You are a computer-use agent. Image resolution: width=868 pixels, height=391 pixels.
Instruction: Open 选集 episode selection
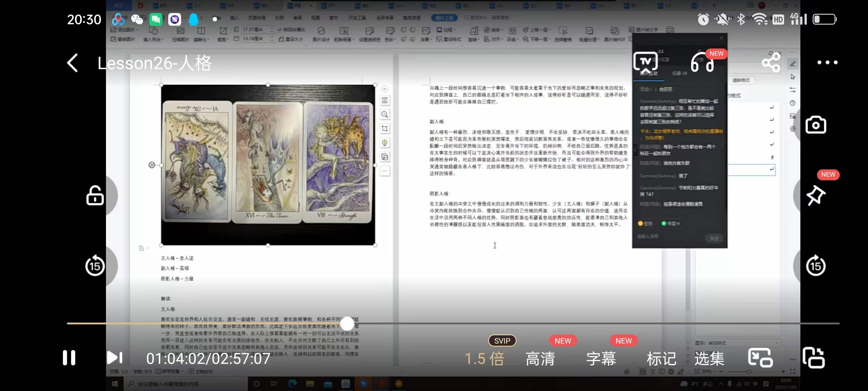[710, 358]
